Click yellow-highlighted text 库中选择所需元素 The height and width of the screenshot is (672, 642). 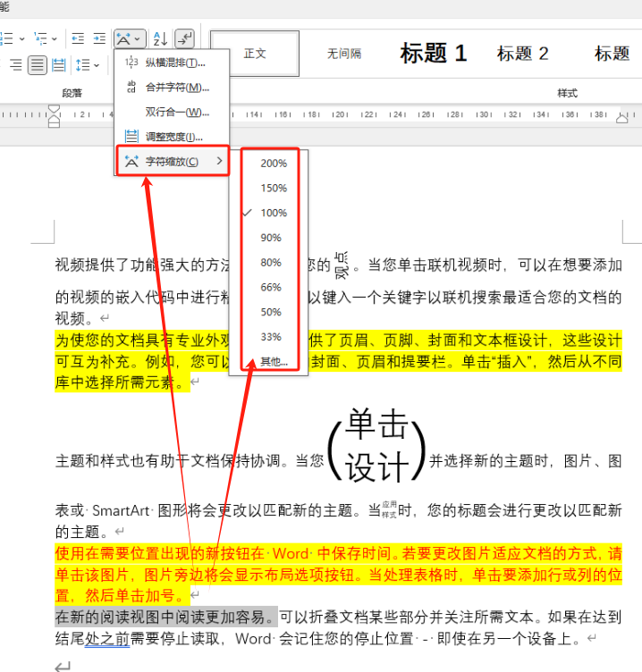click(114, 382)
